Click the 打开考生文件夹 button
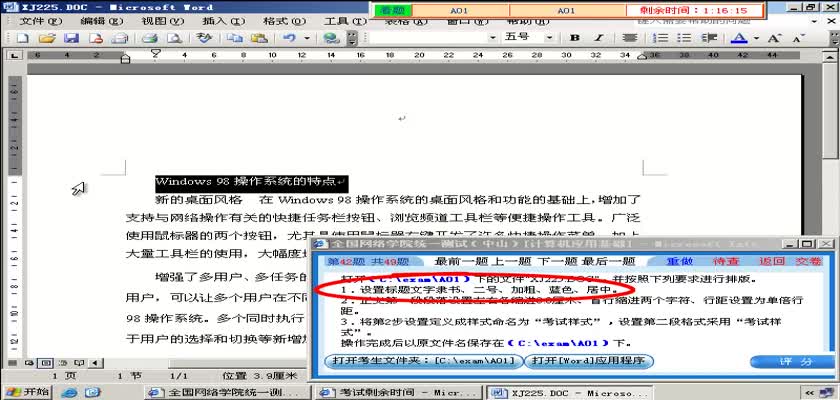Viewport: 840px width, 400px height. coord(423,361)
